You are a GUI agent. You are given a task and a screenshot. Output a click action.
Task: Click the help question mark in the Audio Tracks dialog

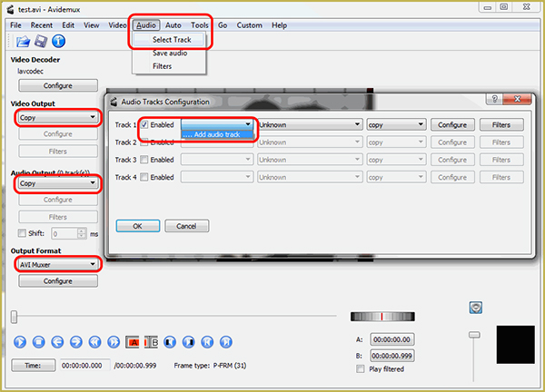pyautogui.click(x=495, y=99)
